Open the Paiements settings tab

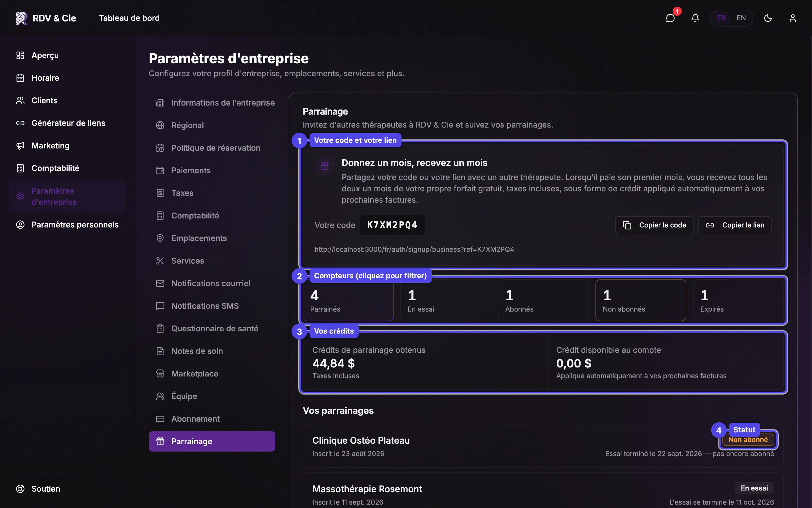212,170
